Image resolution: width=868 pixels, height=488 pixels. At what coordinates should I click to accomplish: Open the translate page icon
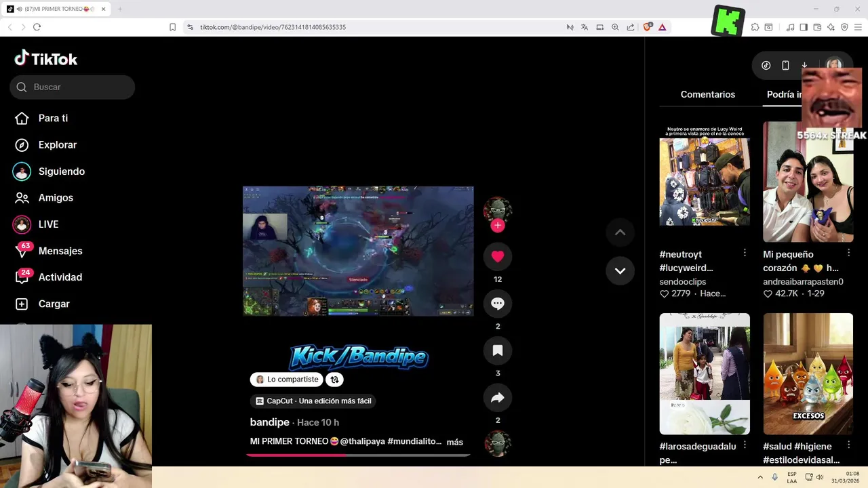pos(585,27)
